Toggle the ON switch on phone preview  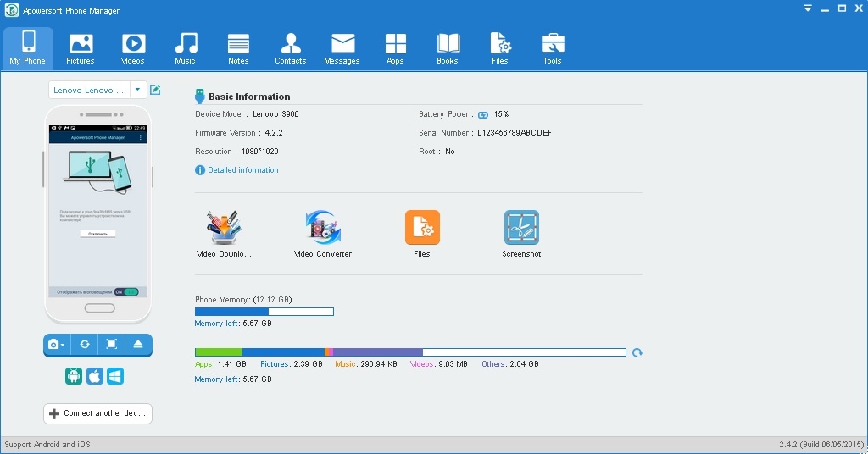click(x=126, y=291)
